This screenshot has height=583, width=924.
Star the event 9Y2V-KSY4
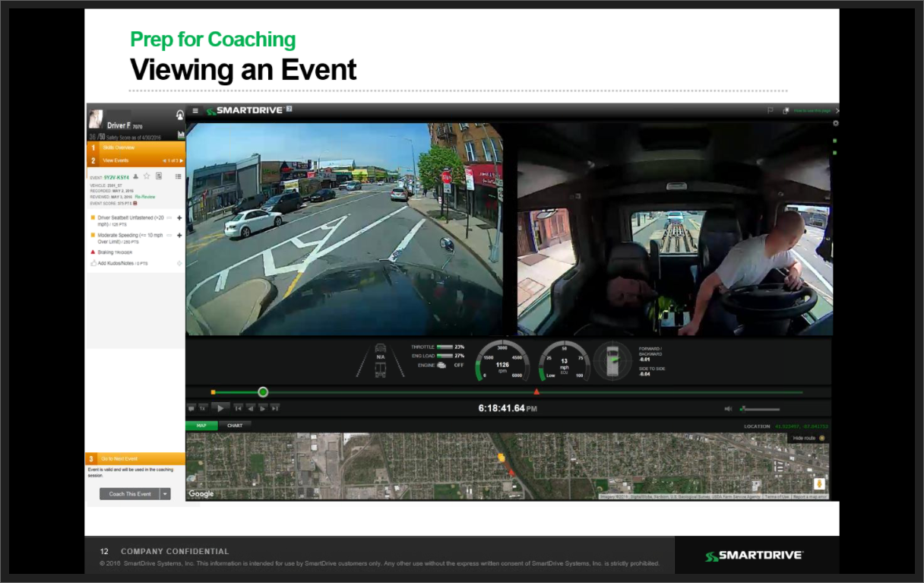click(x=146, y=176)
